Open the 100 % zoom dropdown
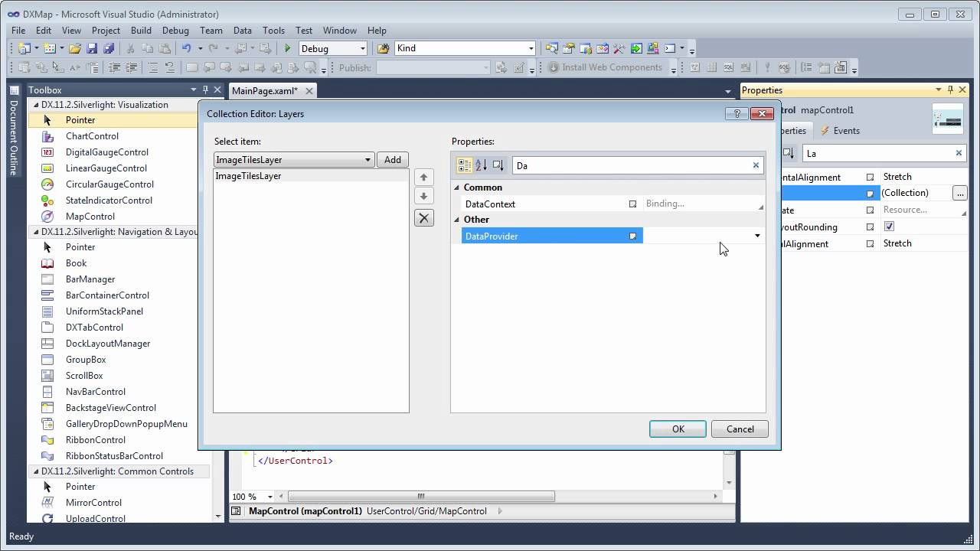This screenshot has height=551, width=980. (269, 497)
